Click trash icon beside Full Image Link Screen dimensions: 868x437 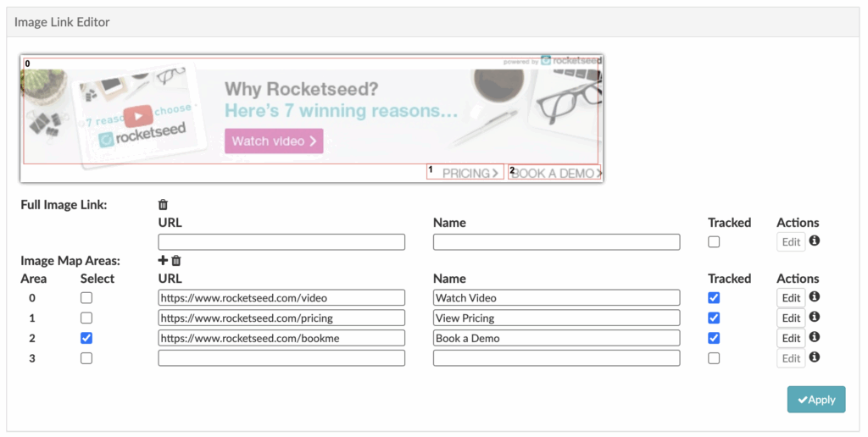tap(164, 205)
